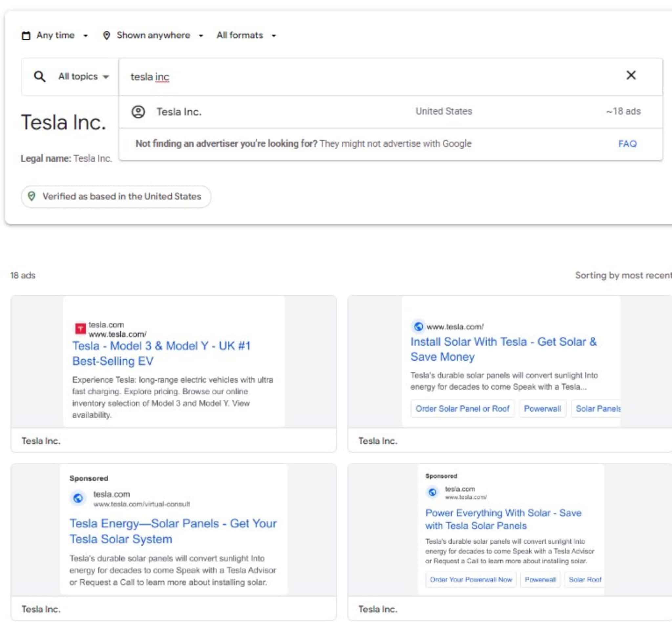672x624 pixels.
Task: Open the Tesla Energy—Solar Panels ad title
Action: 173,531
